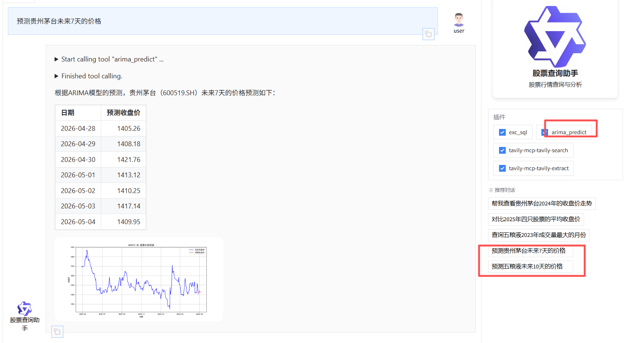Select the date cell 2026-05-01

click(78, 175)
